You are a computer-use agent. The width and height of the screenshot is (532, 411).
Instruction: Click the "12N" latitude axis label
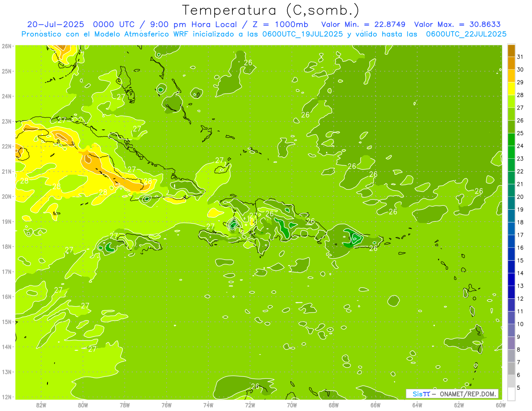[6, 397]
